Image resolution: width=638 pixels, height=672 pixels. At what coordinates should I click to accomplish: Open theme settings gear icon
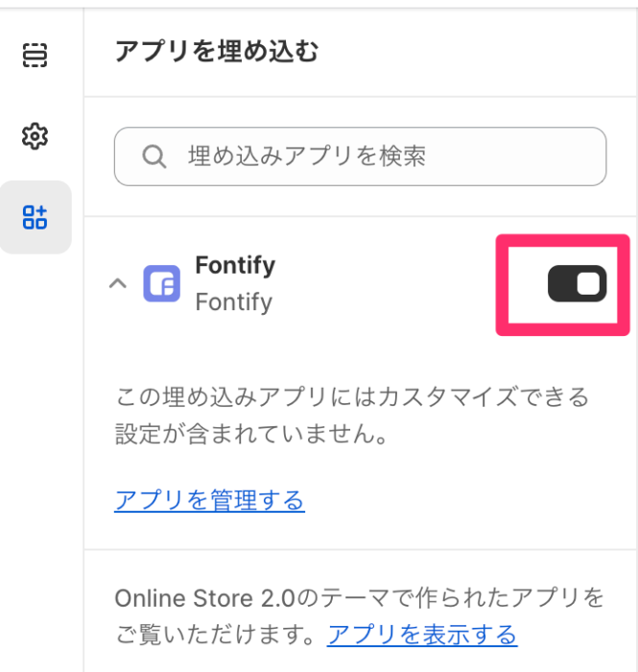click(35, 136)
